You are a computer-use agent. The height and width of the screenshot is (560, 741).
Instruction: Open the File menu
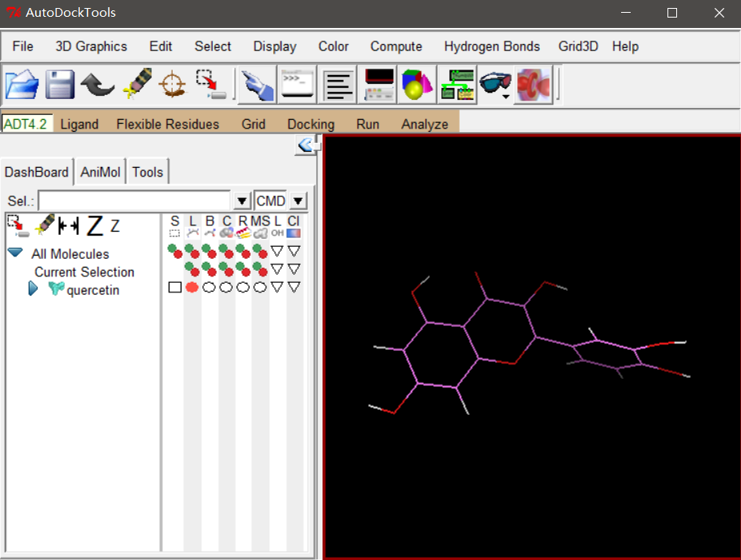[22, 46]
